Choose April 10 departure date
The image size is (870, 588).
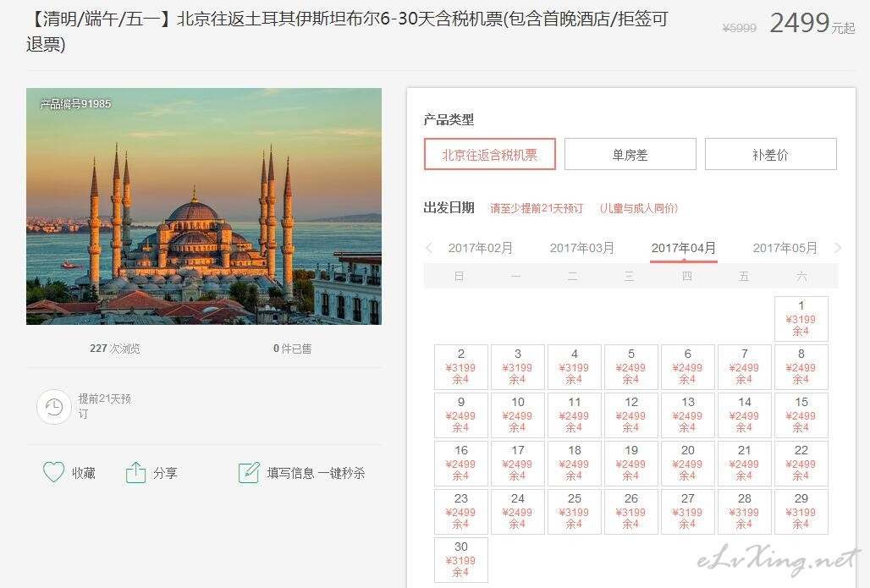[x=518, y=415]
